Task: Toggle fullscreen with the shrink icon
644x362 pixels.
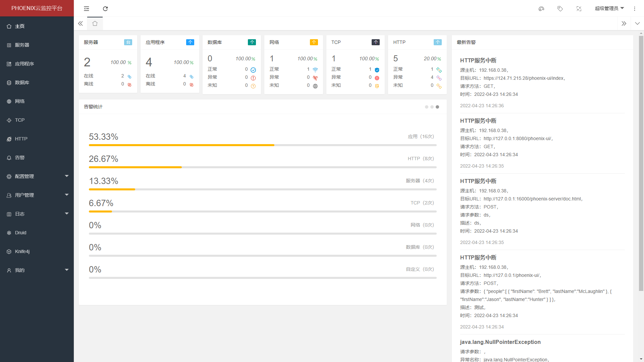Action: click(579, 9)
